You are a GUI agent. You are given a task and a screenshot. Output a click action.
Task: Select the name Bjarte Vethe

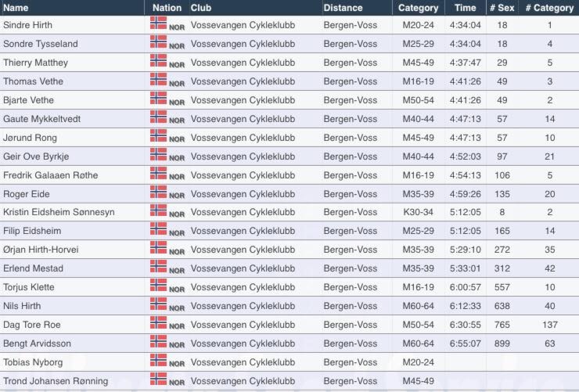pos(28,100)
